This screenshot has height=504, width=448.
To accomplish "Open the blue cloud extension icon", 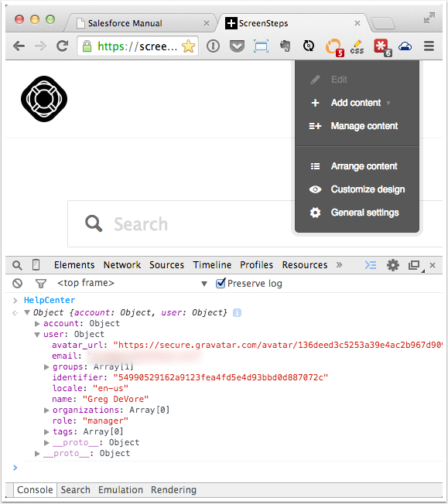I will [x=405, y=46].
